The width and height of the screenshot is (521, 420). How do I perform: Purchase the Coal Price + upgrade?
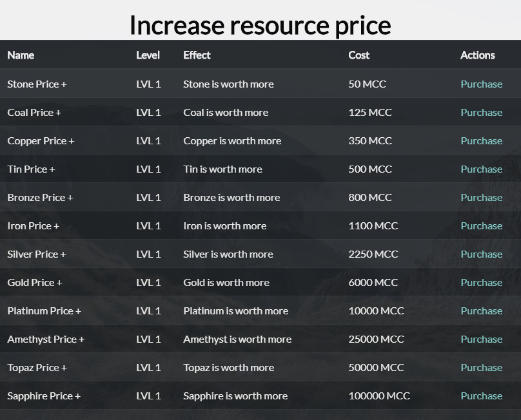click(x=482, y=113)
